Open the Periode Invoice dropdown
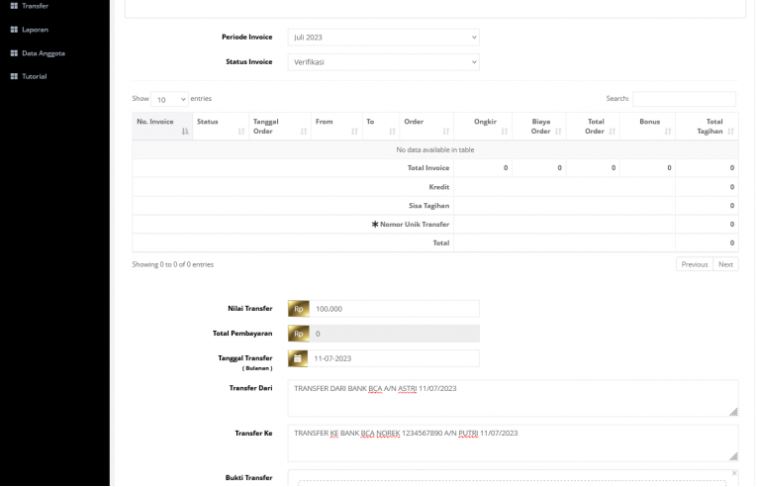 coord(383,37)
